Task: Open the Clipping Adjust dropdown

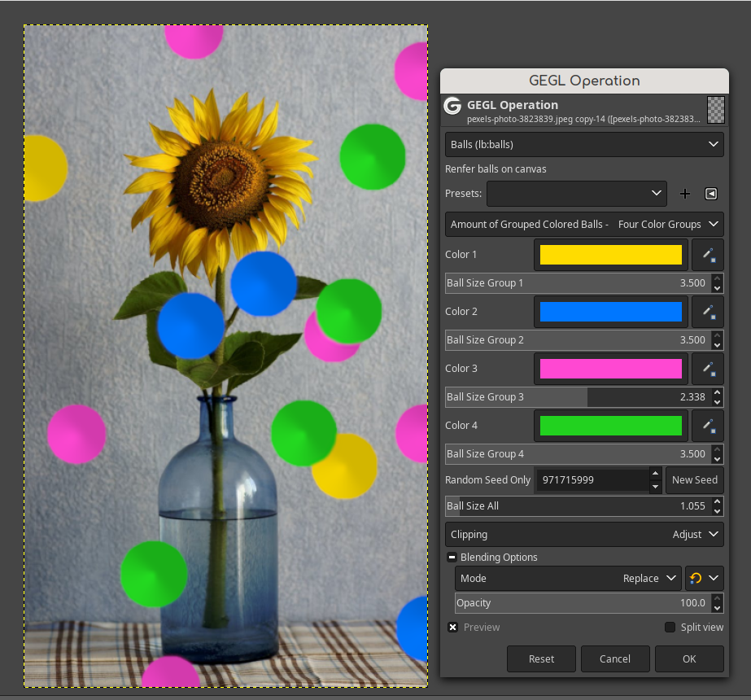Action: click(584, 534)
